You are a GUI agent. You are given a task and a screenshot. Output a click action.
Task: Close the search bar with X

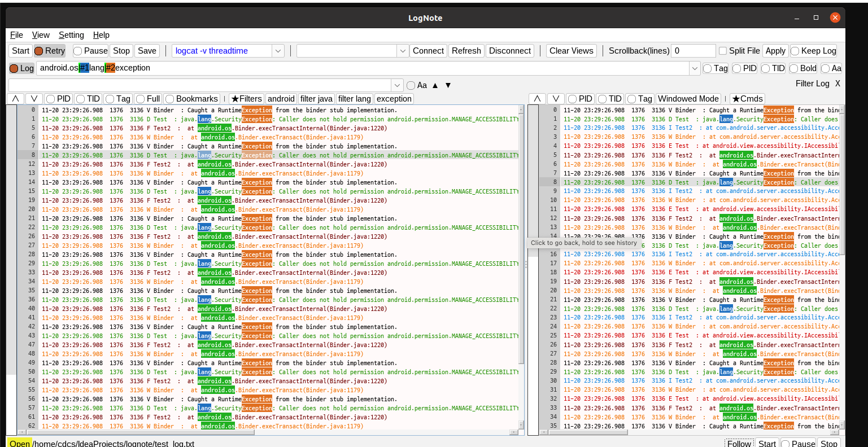coord(838,84)
